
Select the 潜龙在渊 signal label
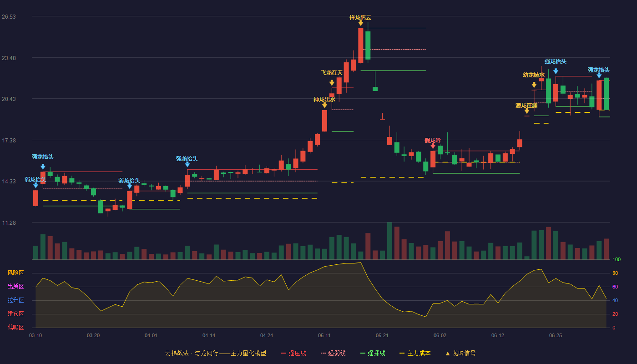pyautogui.click(x=526, y=105)
